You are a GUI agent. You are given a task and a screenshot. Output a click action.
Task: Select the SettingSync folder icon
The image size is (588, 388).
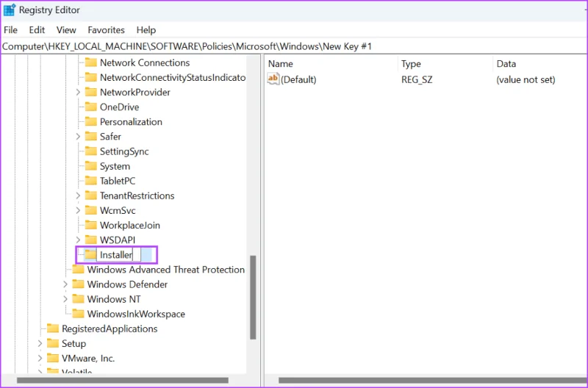click(90, 151)
